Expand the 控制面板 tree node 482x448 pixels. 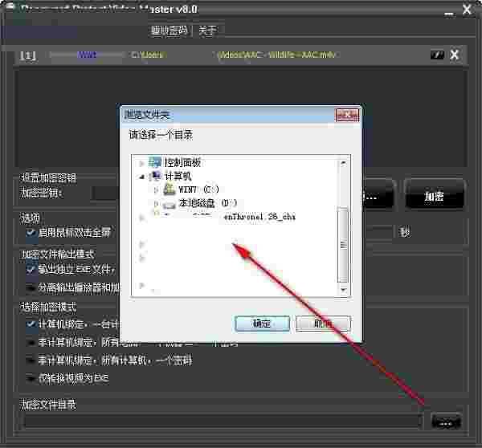point(141,163)
